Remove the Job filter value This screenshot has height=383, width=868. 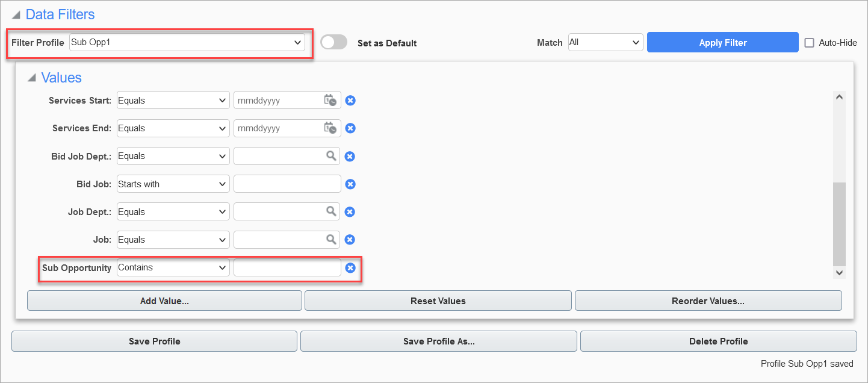[350, 240]
